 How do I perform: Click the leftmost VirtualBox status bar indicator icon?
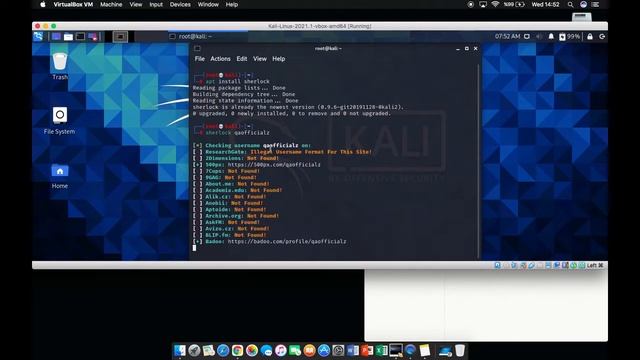[497, 265]
